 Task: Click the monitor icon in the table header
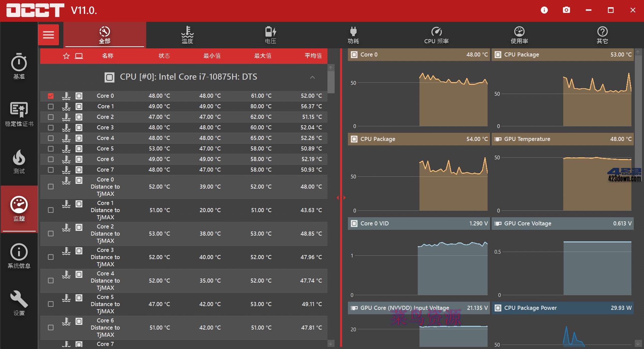coord(79,56)
